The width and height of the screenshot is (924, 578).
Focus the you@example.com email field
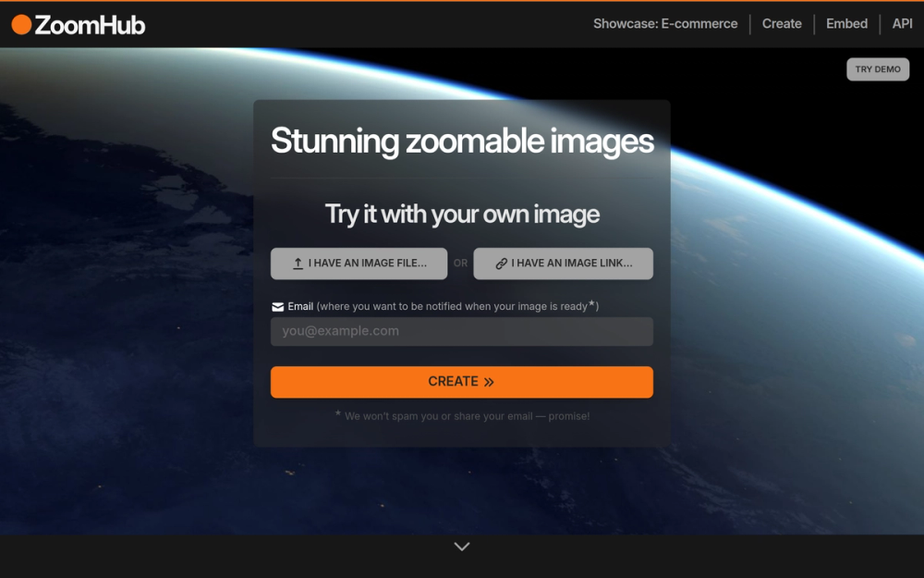coord(461,331)
